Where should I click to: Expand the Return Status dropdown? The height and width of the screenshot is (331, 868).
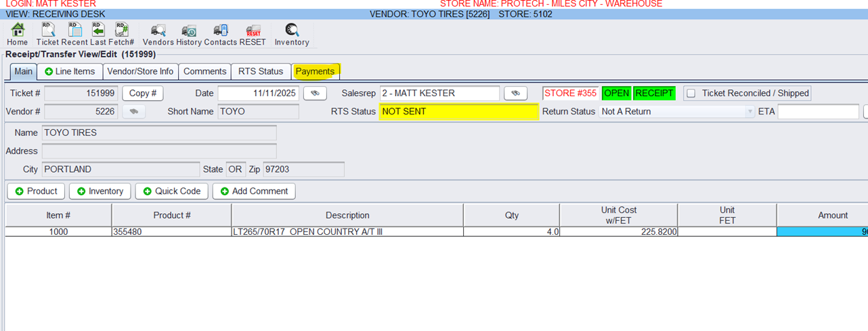tap(750, 112)
